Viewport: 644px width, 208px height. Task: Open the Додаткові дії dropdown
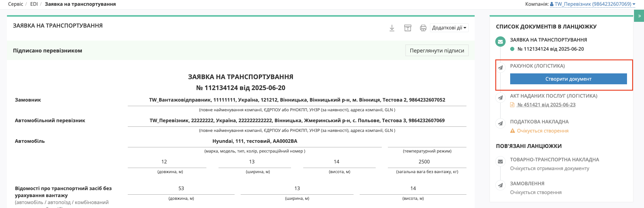click(449, 28)
